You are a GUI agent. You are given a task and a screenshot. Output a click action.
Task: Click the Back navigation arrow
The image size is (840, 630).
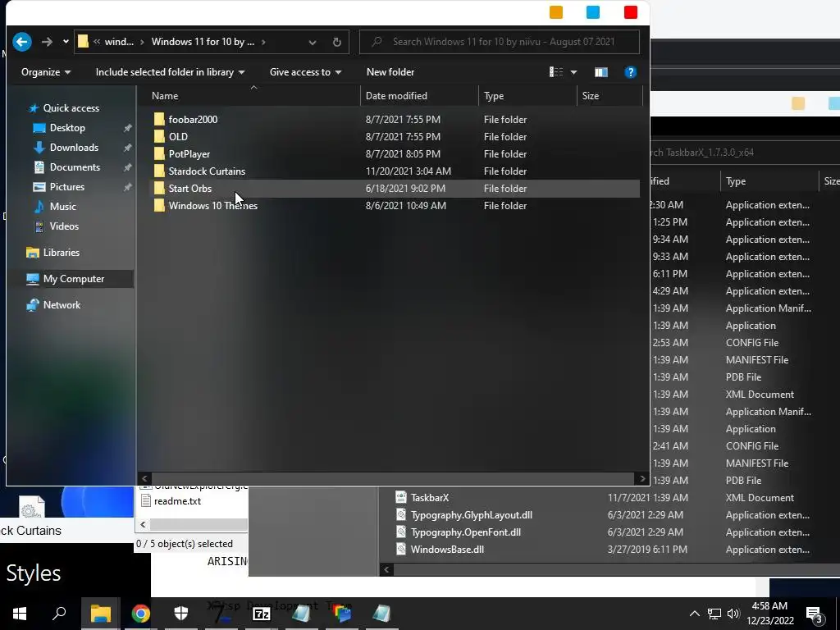coord(22,42)
